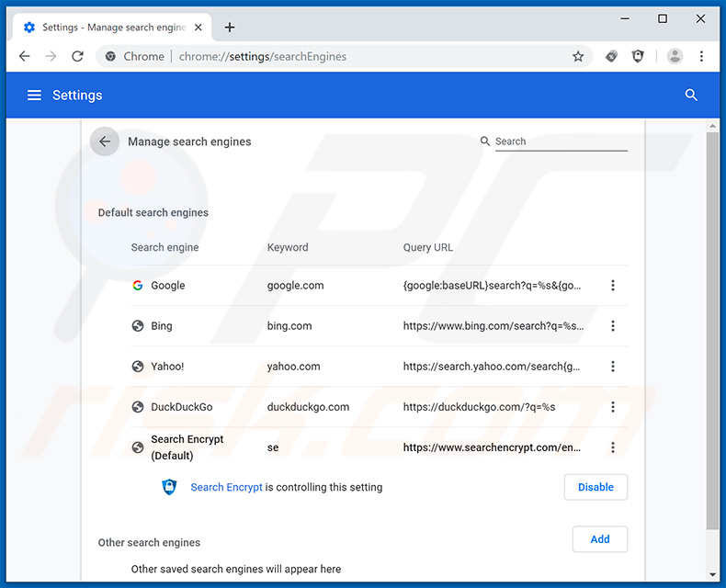Click the address bar URL
Image resolution: width=726 pixels, height=588 pixels.
point(263,56)
